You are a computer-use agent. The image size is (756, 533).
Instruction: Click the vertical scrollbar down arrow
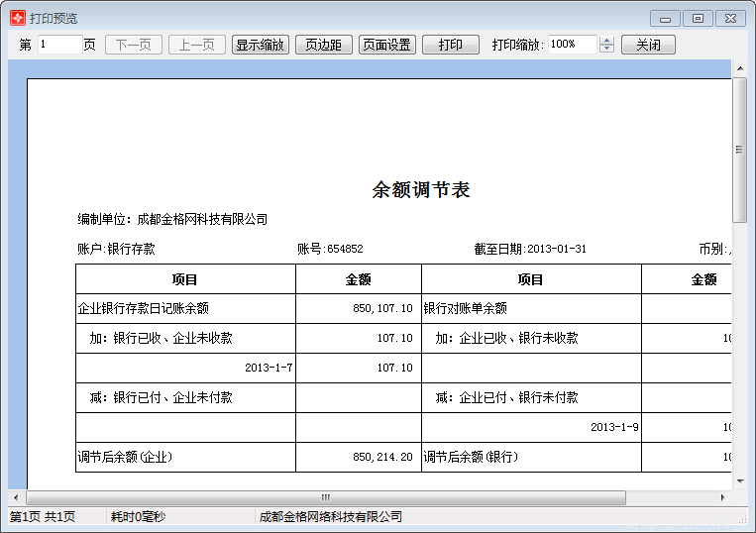(739, 481)
